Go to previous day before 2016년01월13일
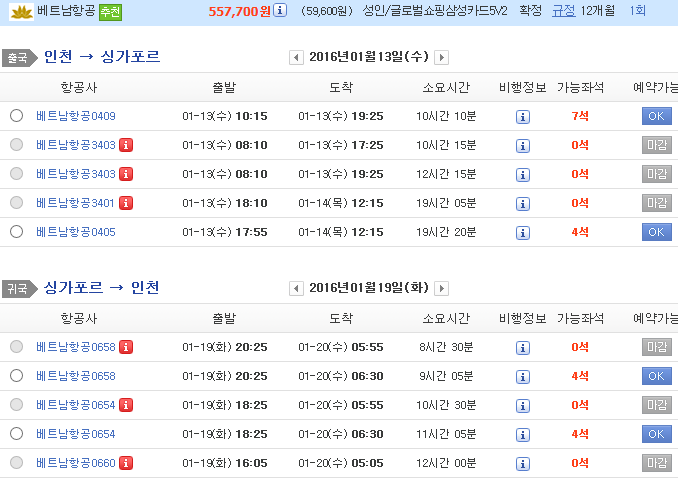The height and width of the screenshot is (478, 678). coord(296,58)
